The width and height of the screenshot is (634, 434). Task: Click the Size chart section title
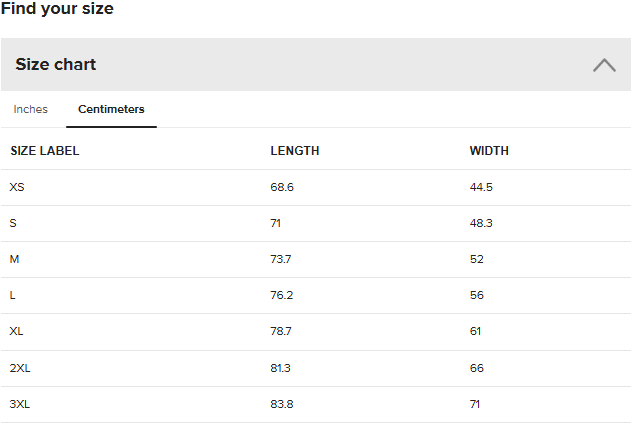(56, 65)
